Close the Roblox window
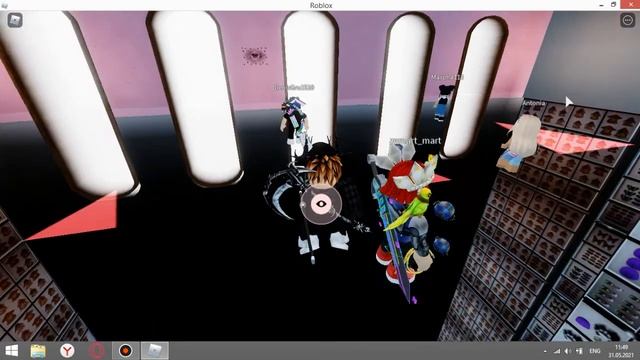 630,4
